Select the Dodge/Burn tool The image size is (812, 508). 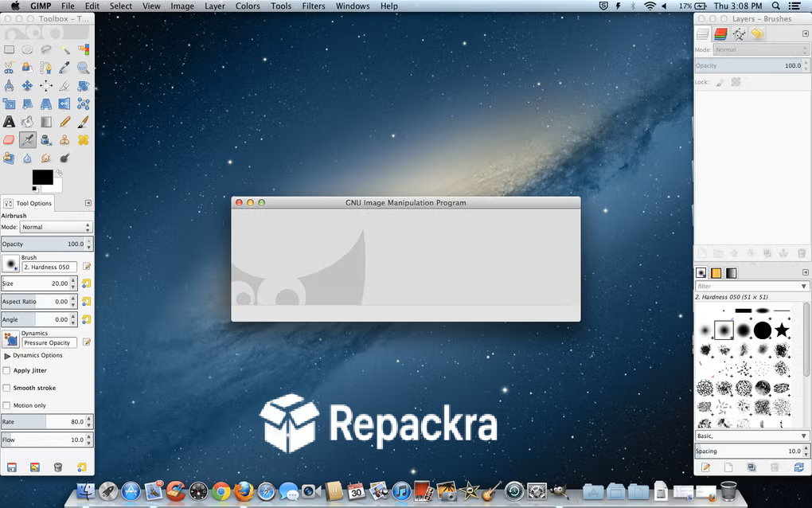pos(64,158)
